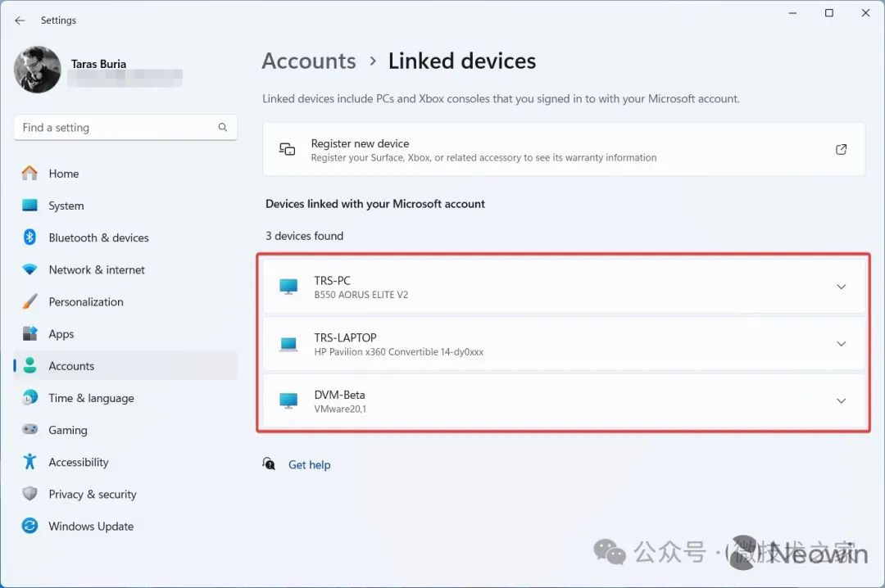Open Accessibility settings
885x588 pixels.
[125, 462]
